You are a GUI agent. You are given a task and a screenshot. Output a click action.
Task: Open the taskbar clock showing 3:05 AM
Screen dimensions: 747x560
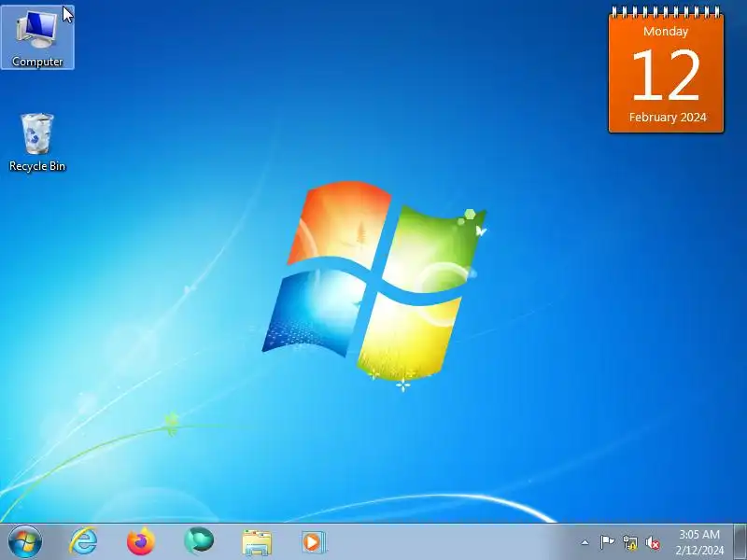coord(699,542)
